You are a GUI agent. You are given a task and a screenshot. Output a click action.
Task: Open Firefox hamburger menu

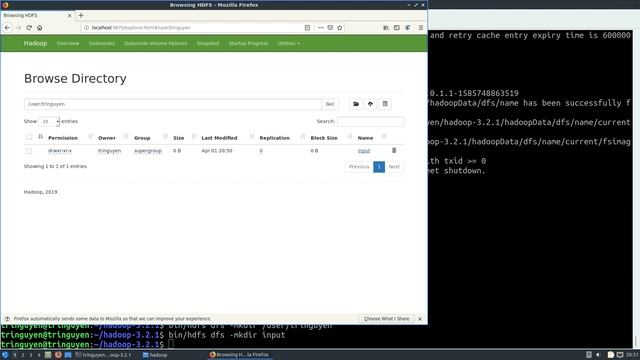tap(421, 28)
